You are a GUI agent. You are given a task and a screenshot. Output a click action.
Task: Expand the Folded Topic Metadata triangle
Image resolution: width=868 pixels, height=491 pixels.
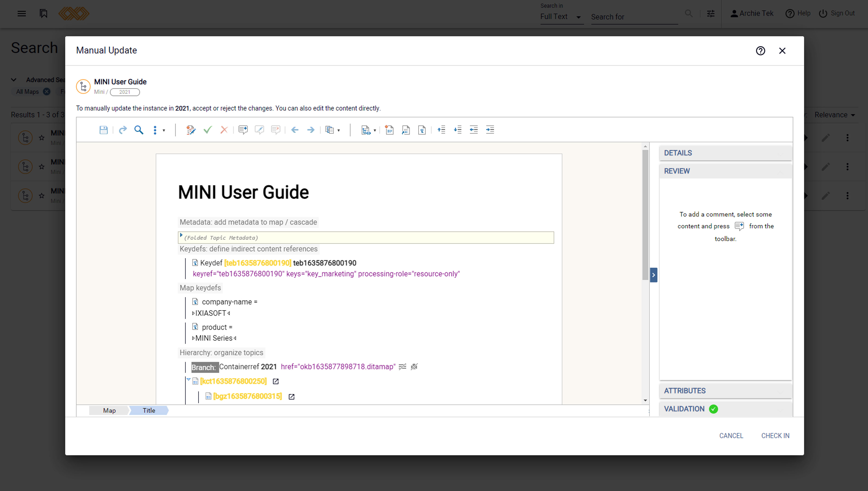pos(181,235)
